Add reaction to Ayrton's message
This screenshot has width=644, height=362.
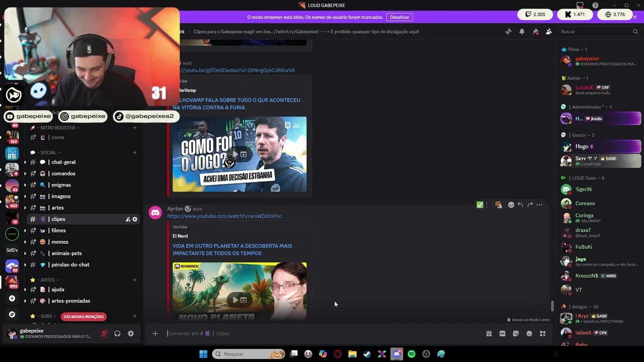[x=511, y=205]
